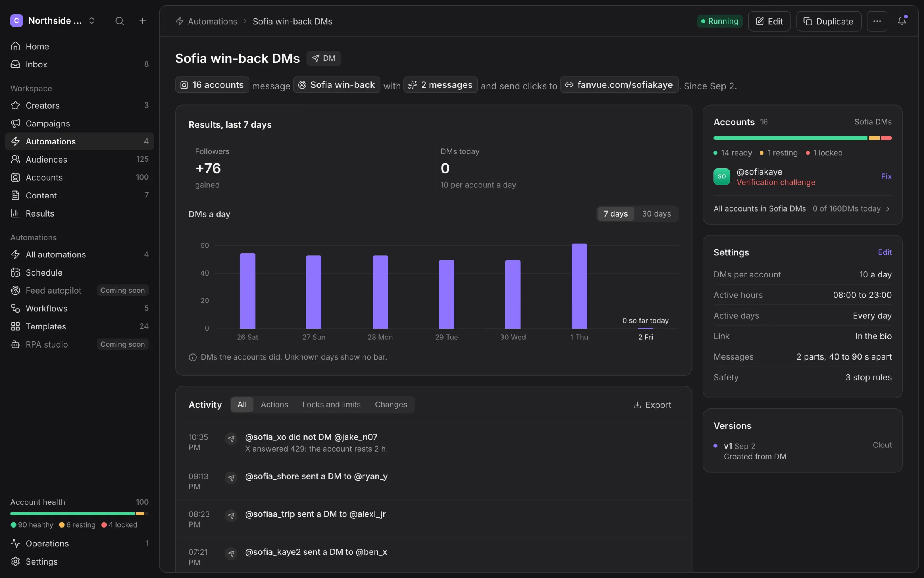Viewport: 924px width, 578px height.
Task: Open Settings at sidebar bottom
Action: [x=79, y=561]
